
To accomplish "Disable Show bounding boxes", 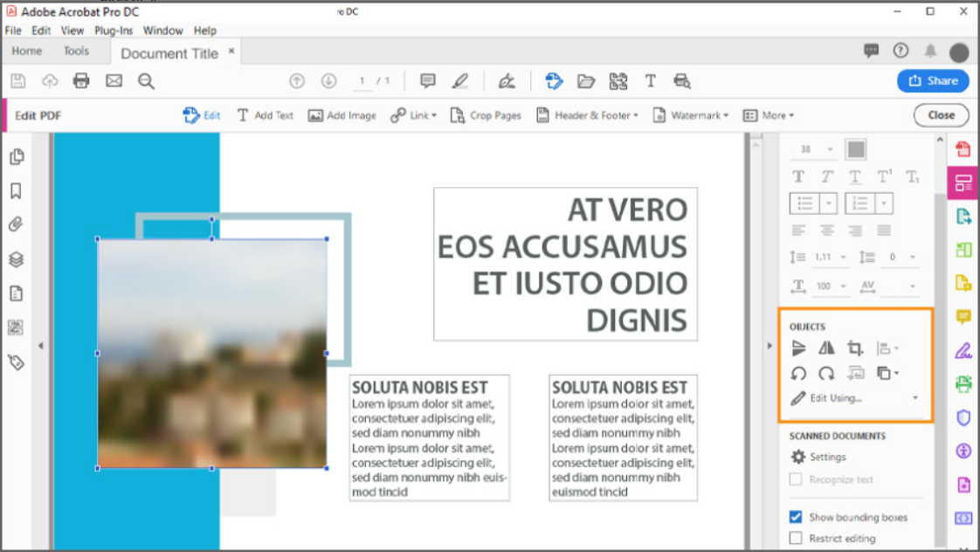I will tap(796, 516).
